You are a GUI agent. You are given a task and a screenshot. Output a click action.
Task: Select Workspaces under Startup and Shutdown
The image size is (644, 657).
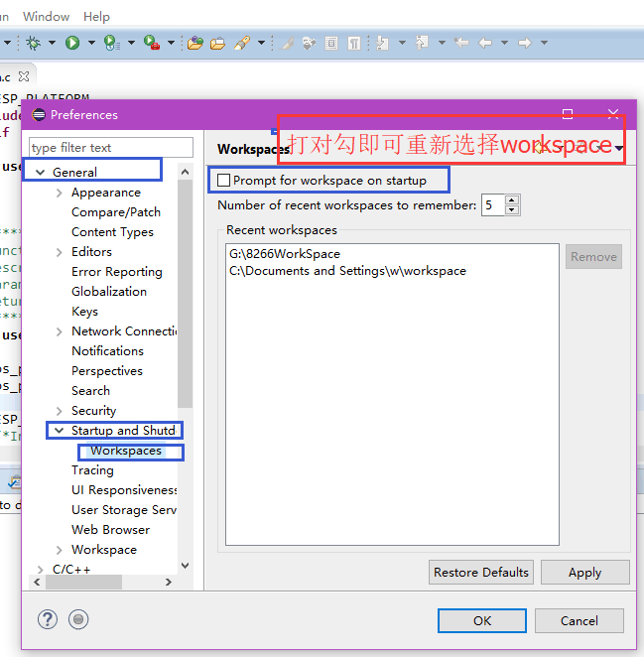(126, 451)
